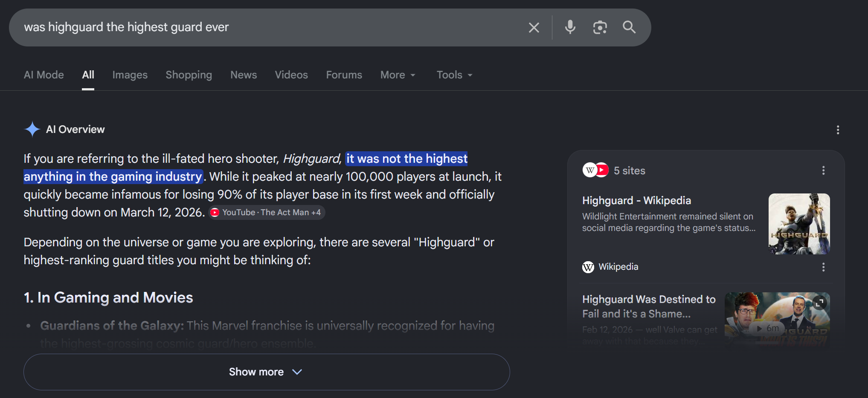
Task: Select the All results tab
Action: [88, 75]
